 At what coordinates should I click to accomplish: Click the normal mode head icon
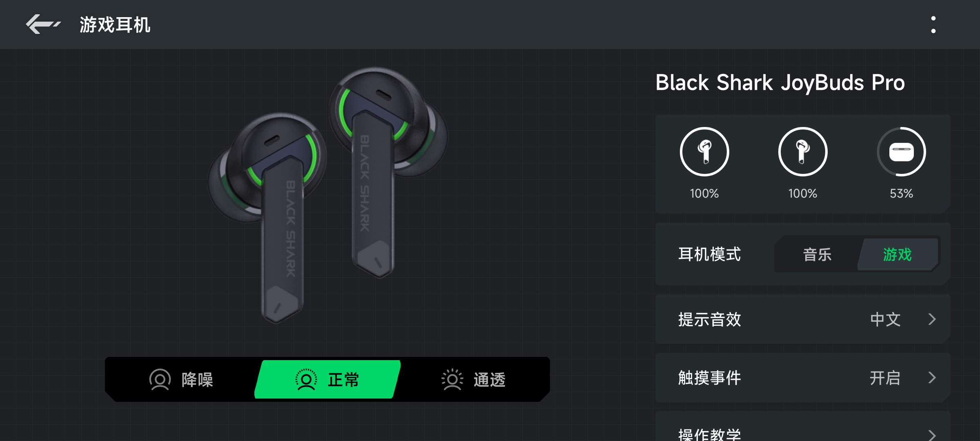pos(306,380)
